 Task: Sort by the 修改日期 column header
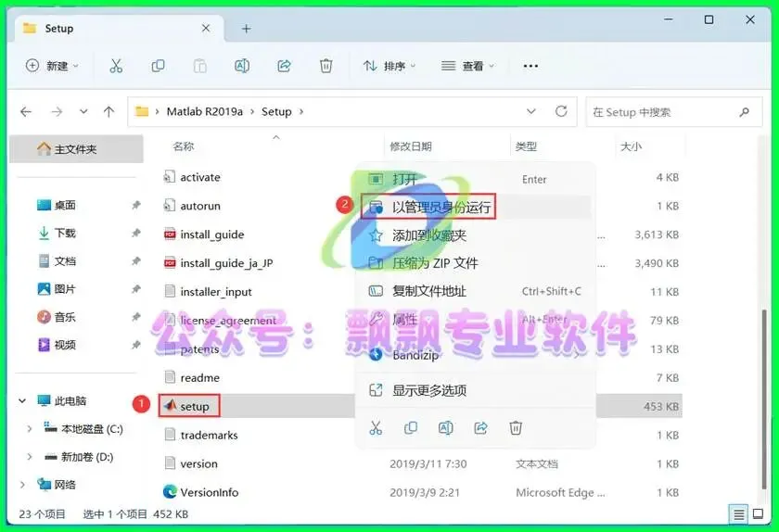[410, 146]
